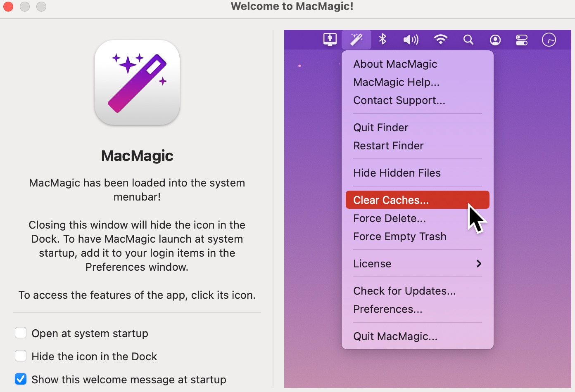Open the screen sharing display menubar icon
The image size is (575, 392).
tap(330, 40)
